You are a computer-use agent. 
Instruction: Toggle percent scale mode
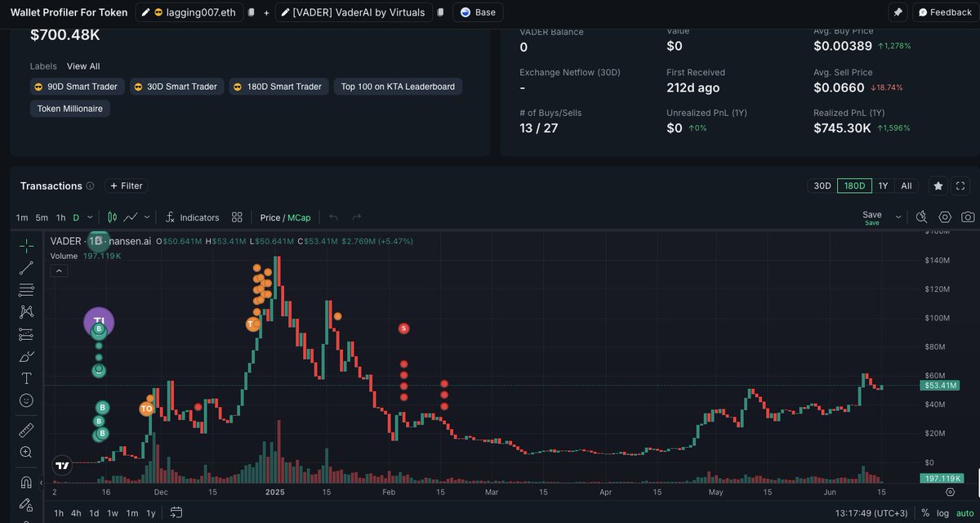925,512
